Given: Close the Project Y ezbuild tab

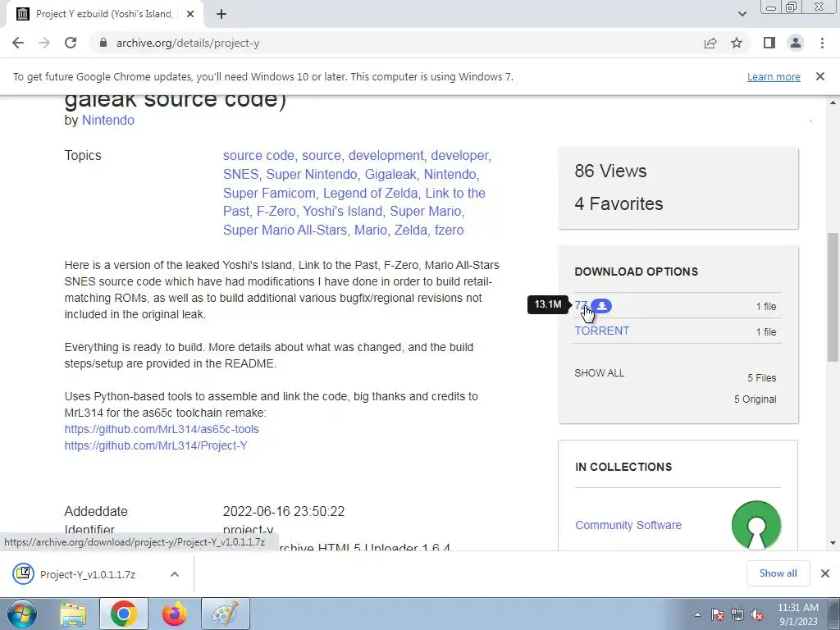Looking at the screenshot, I should click(x=189, y=14).
